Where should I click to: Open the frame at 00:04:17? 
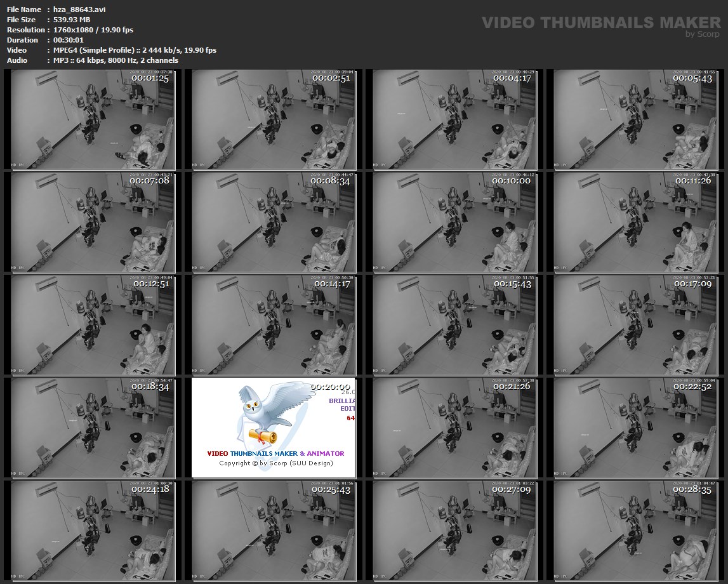pos(454,119)
